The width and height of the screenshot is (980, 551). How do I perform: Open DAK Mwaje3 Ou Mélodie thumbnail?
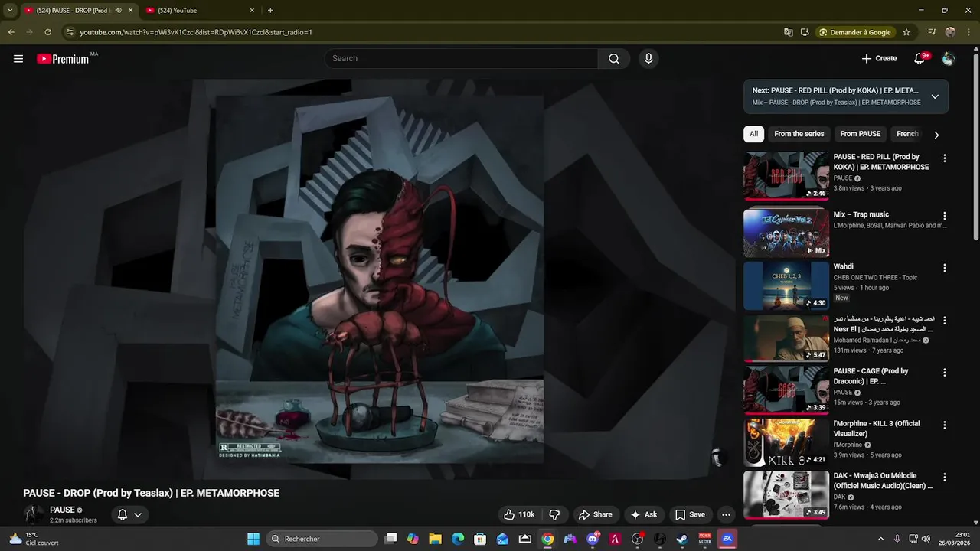click(x=786, y=494)
